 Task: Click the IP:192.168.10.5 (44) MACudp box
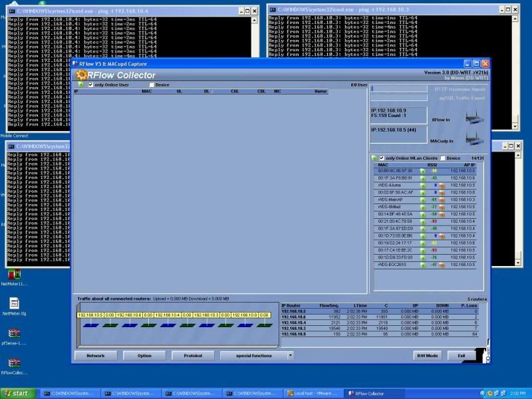click(x=398, y=134)
